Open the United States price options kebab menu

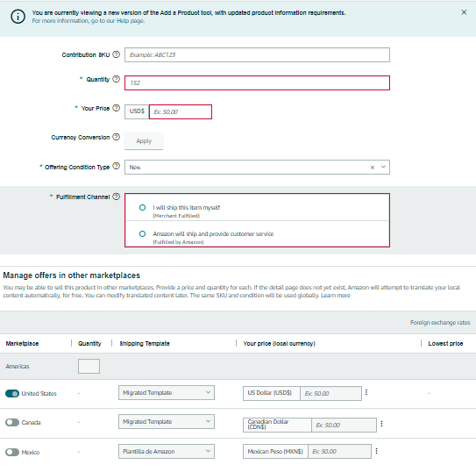pos(366,392)
